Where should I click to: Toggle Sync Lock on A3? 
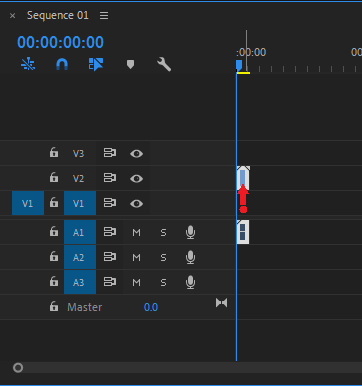[x=110, y=282]
